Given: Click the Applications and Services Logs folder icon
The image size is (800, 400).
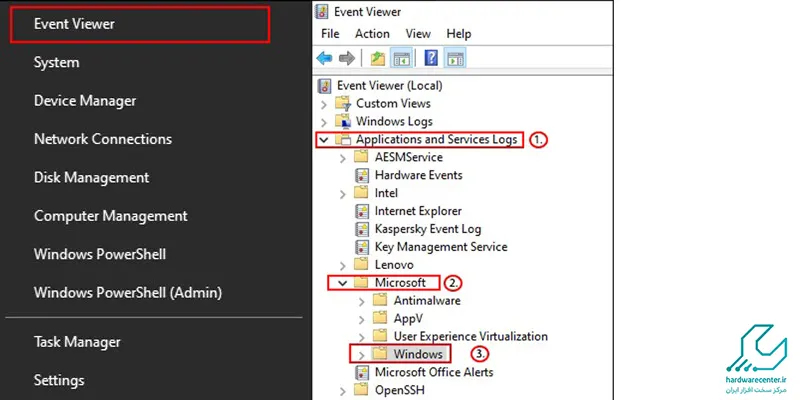Looking at the screenshot, I should 343,139.
